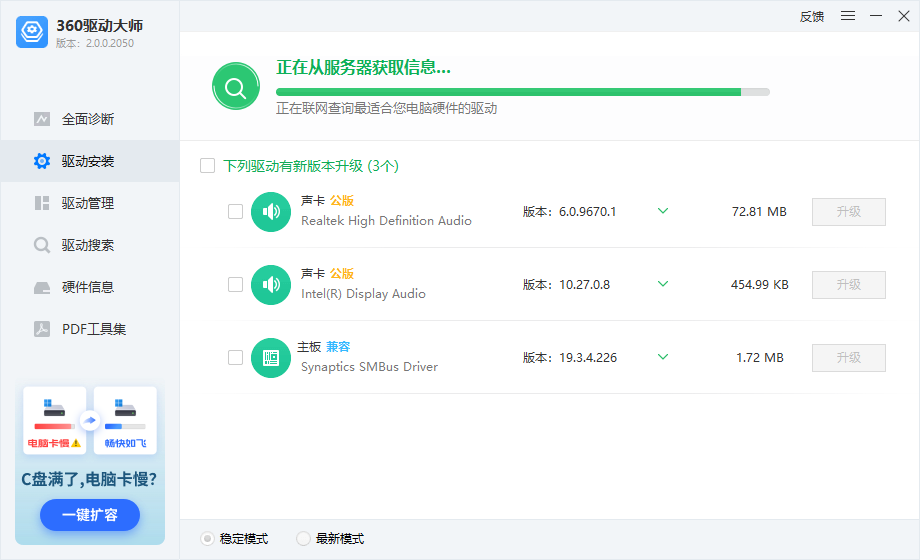Click the Synaptics SMBus Driver name

click(369, 367)
